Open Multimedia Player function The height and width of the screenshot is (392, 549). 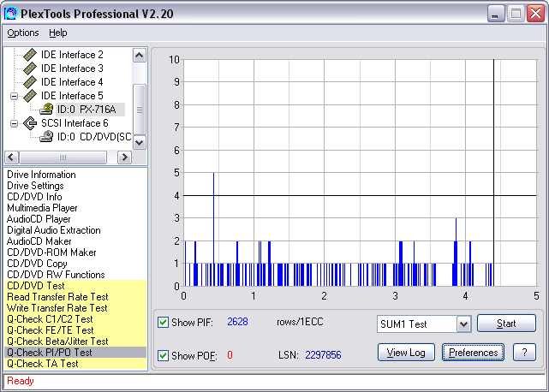[42, 208]
